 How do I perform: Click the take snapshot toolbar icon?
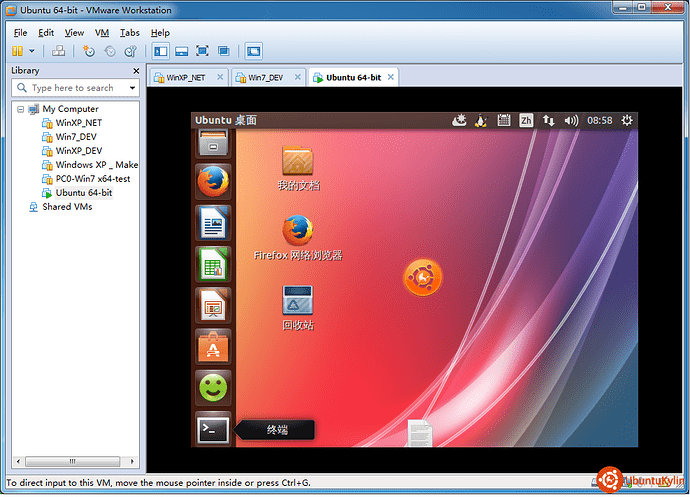(89, 50)
